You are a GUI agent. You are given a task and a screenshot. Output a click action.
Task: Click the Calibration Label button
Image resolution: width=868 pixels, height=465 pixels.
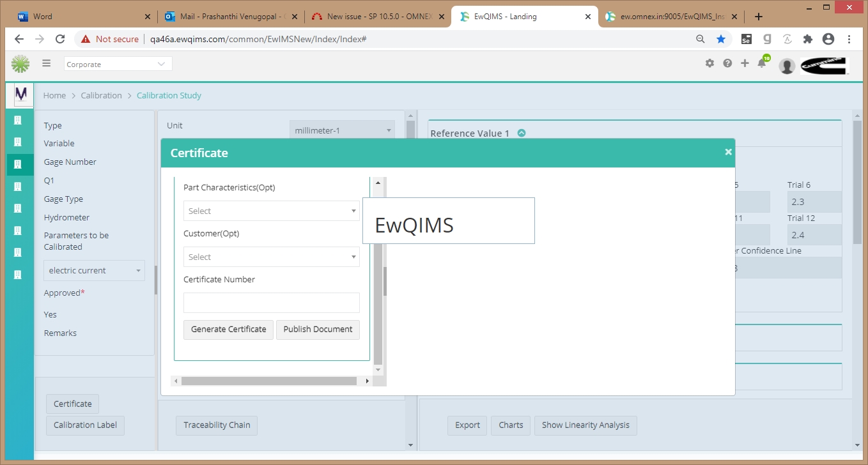point(85,425)
